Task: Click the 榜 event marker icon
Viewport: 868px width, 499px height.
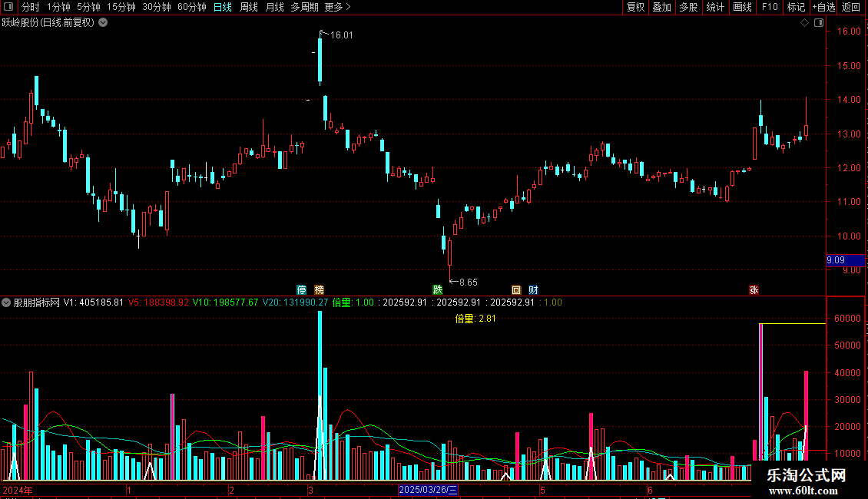Action: point(319,289)
